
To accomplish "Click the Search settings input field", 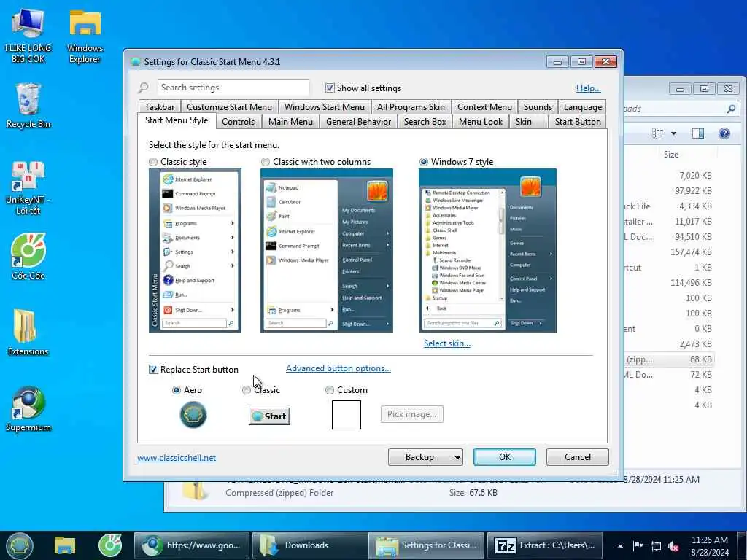I will (233, 87).
